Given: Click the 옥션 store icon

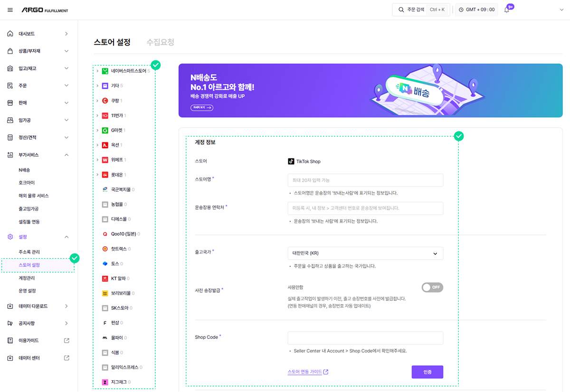Looking at the screenshot, I should click(105, 145).
